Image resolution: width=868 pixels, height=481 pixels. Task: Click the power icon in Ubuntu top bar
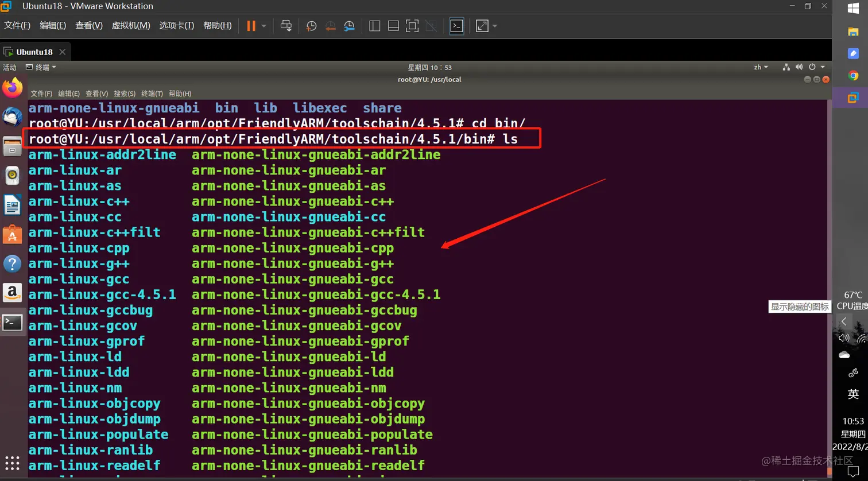[x=812, y=67]
